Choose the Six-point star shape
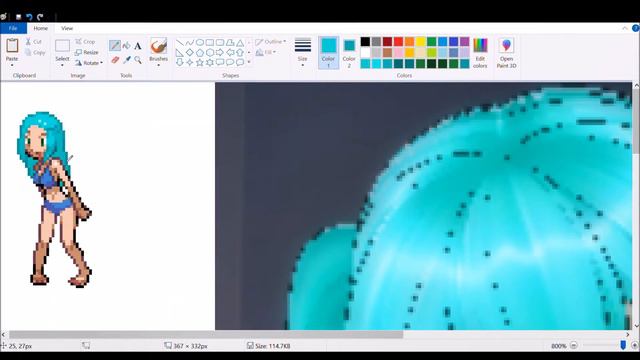Screen dimensions: 640x360 coord(210,62)
